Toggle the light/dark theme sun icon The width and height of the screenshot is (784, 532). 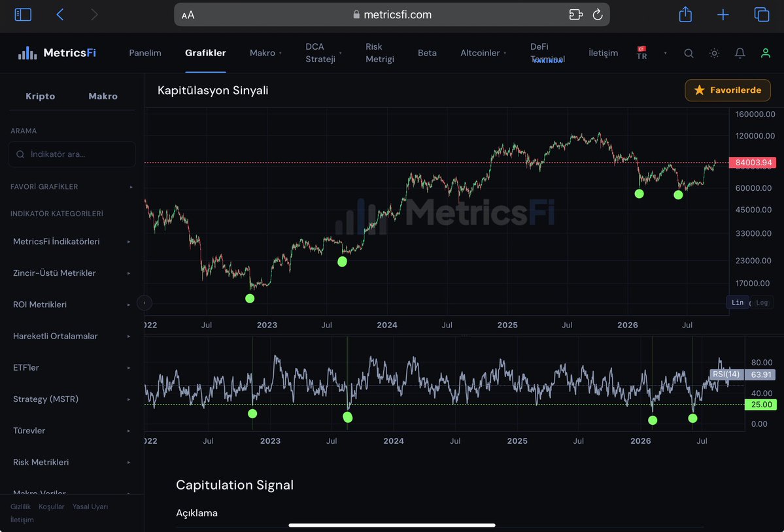tap(715, 53)
